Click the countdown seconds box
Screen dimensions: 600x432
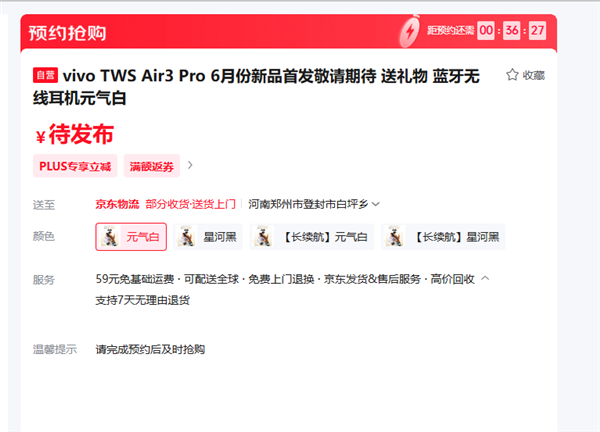[538, 30]
